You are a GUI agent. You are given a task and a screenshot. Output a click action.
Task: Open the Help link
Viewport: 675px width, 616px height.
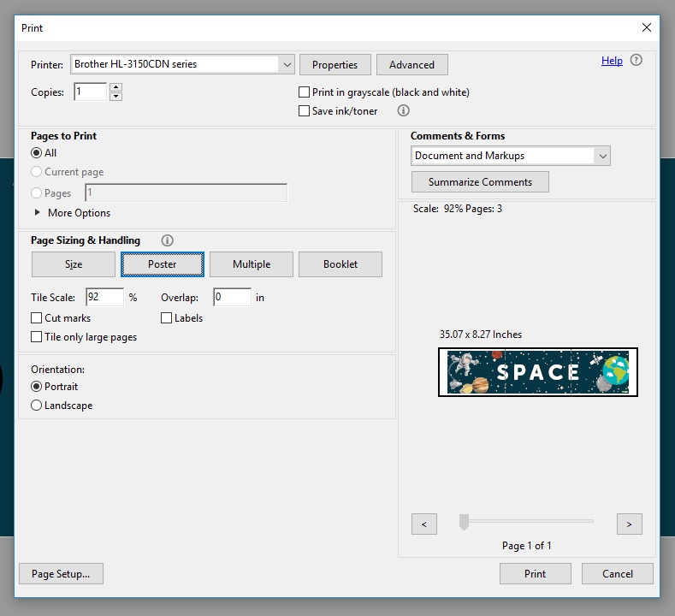click(612, 61)
